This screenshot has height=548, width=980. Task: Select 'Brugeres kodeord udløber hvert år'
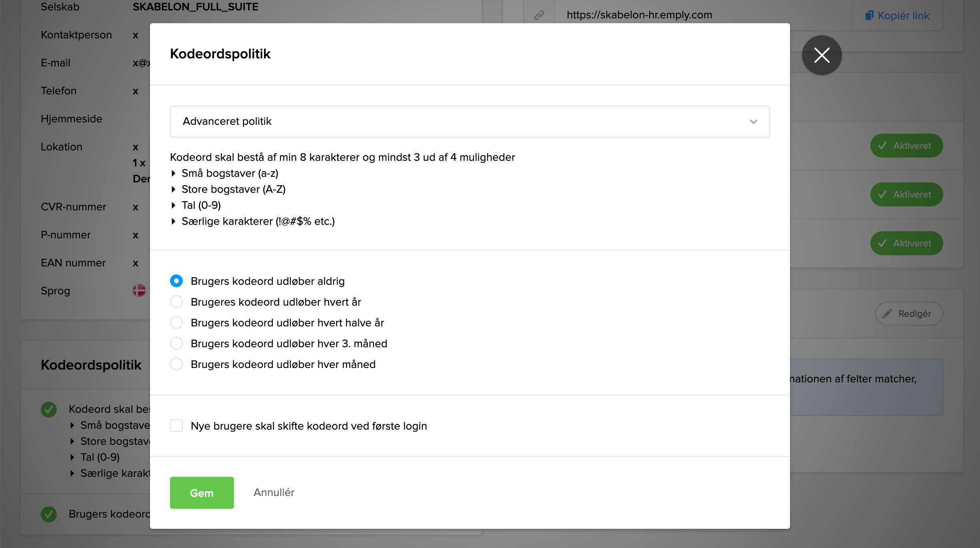click(x=176, y=302)
